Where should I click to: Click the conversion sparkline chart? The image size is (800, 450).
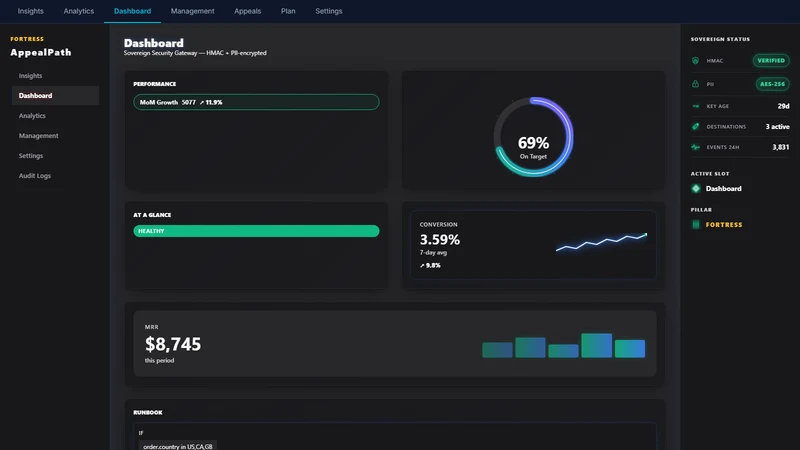(x=602, y=242)
